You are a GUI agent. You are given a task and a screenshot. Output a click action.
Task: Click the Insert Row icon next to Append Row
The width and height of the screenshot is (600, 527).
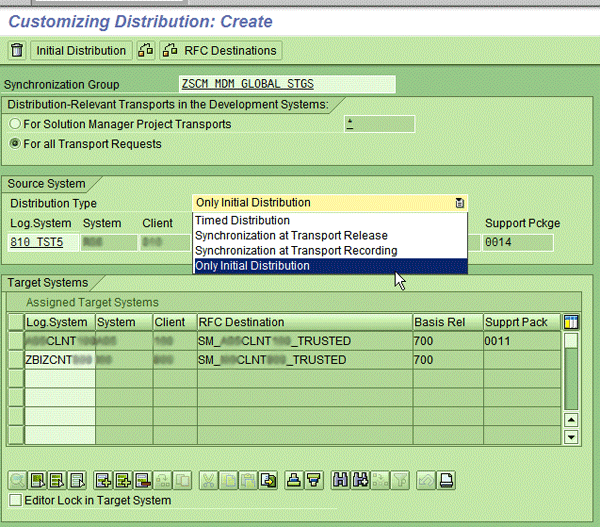point(123,480)
